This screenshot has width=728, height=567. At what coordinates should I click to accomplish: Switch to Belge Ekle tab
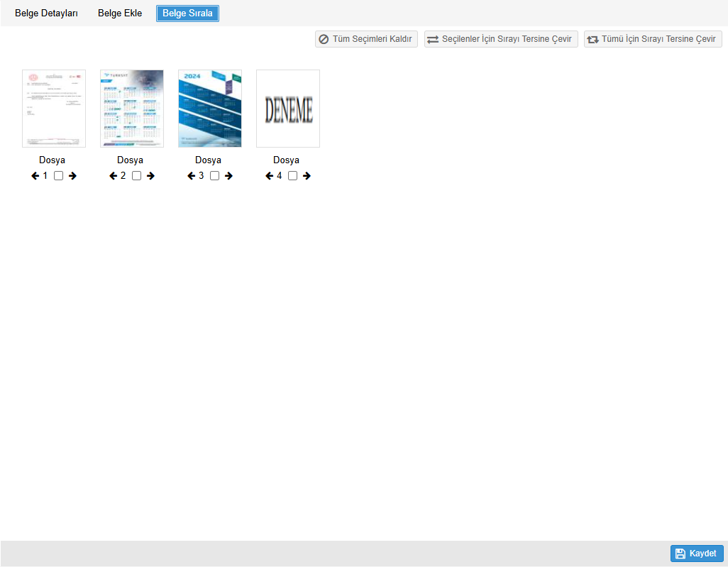120,13
